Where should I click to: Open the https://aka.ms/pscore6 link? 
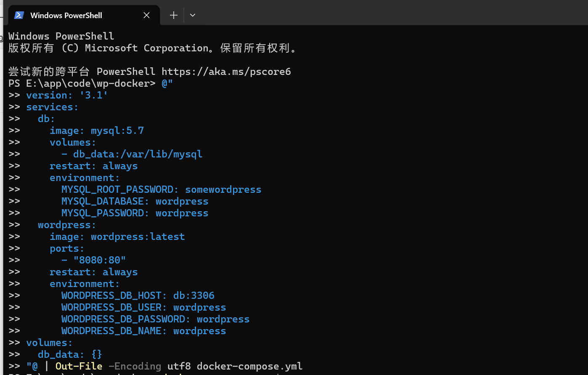point(226,72)
